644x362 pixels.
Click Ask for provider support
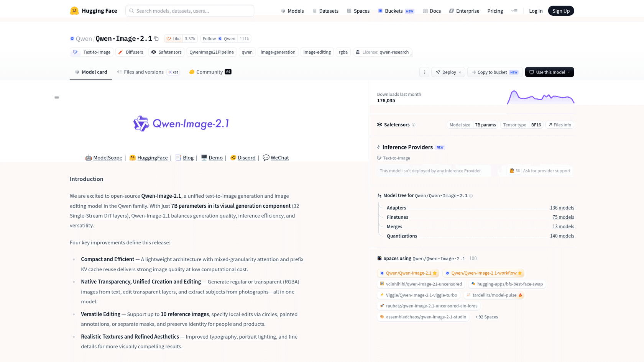click(540, 171)
